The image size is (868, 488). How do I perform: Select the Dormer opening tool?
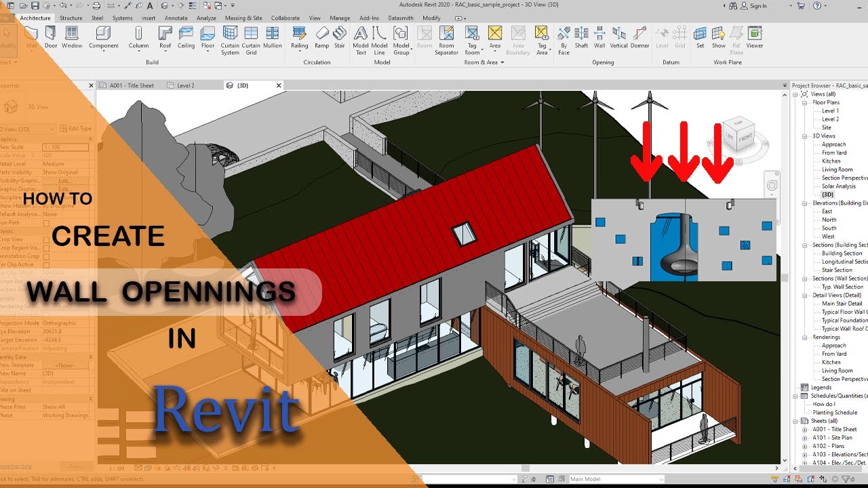click(x=639, y=37)
